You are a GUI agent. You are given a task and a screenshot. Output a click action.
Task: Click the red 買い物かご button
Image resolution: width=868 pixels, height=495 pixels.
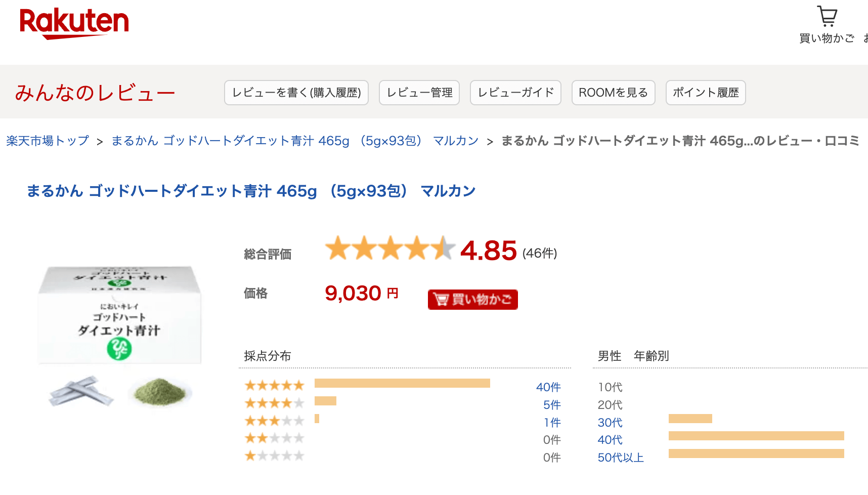point(473,300)
